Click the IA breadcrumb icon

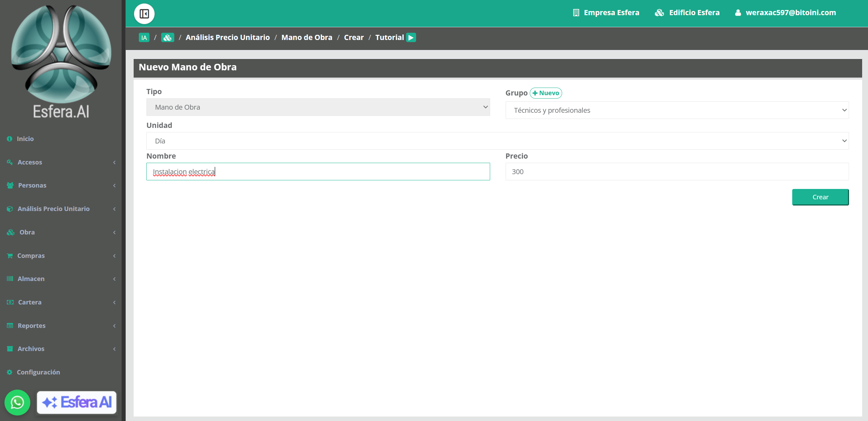[x=144, y=38]
